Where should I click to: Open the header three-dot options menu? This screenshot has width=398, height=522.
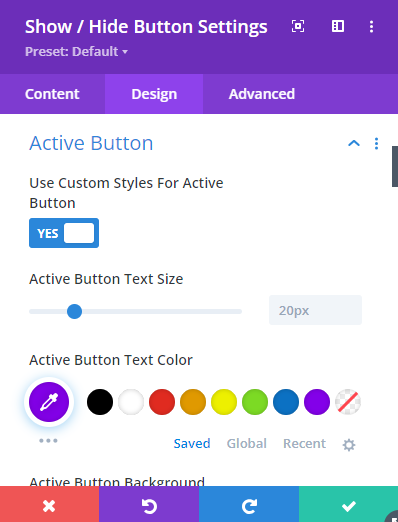(x=371, y=27)
